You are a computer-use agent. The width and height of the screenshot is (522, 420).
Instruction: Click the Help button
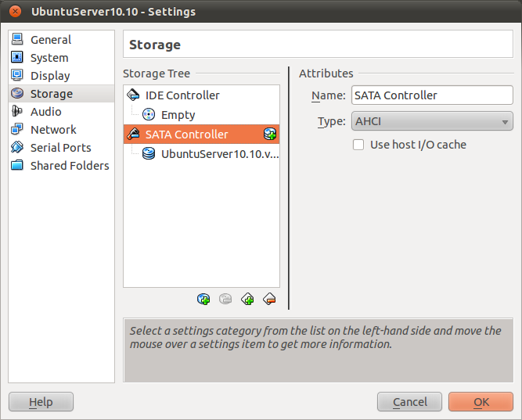tap(41, 402)
